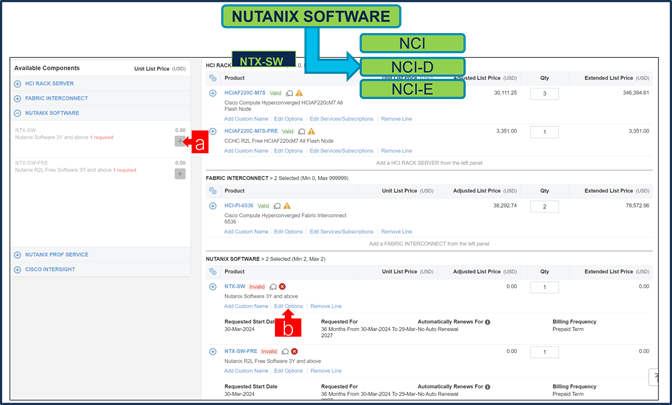Click the warning icon for HCIAF220C-M7S
This screenshot has height=405, width=672.
click(299, 93)
